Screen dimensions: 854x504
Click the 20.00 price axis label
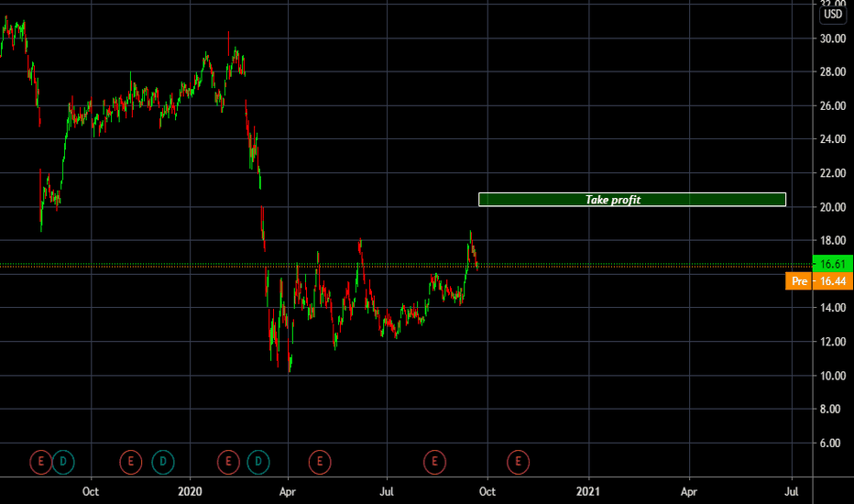[x=833, y=207]
